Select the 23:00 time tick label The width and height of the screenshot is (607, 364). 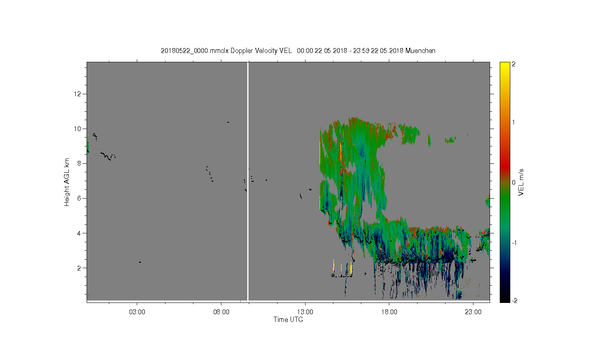473,312
